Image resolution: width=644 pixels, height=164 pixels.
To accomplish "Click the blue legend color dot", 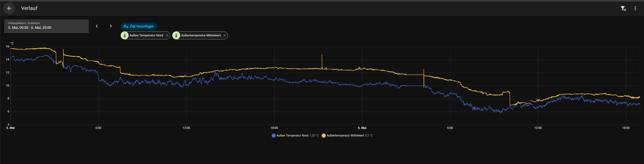I will click(273, 135).
